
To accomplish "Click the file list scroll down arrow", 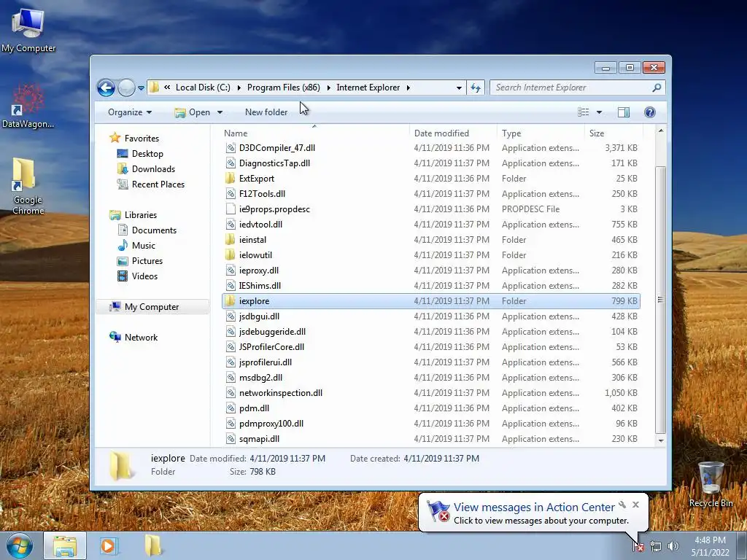I will 661,440.
